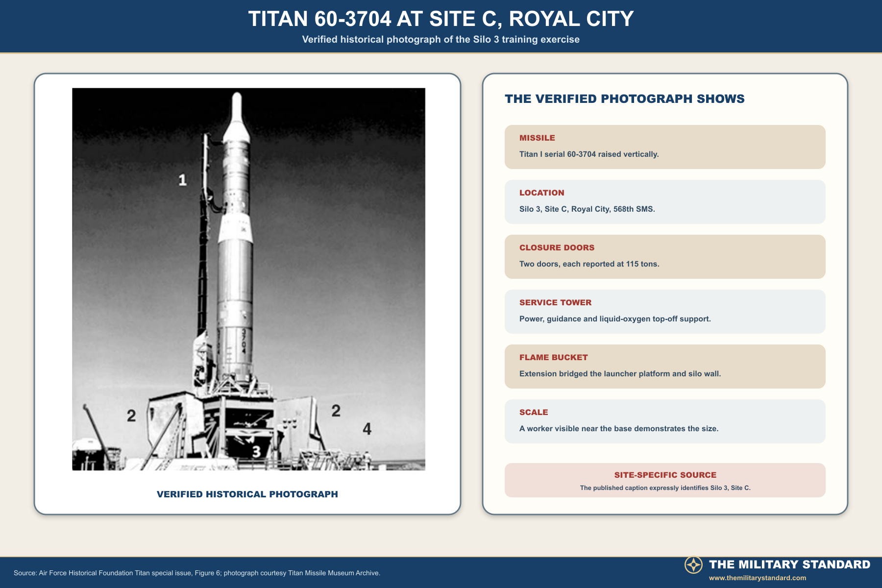Click "The published caption expressly identifies Silo 3, Site C."

665,488
